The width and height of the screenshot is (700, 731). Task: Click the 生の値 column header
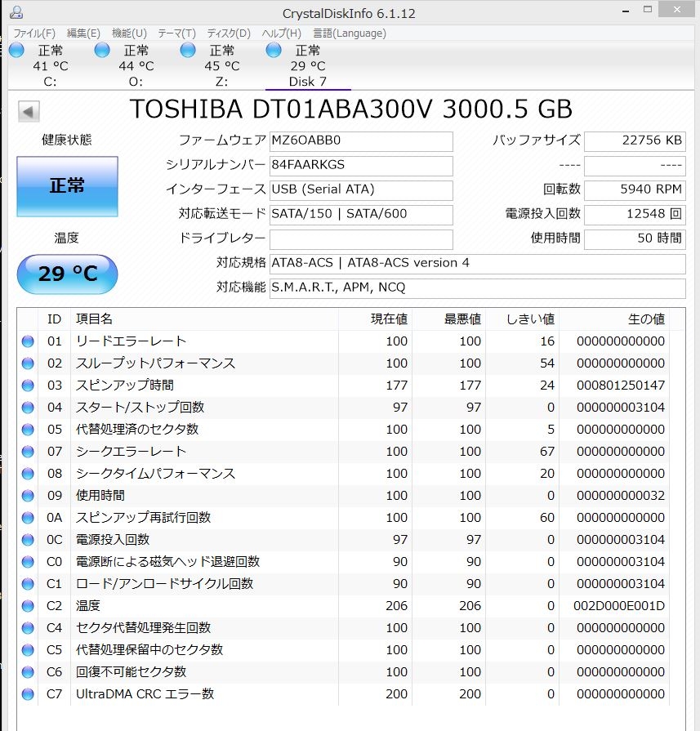coord(614,319)
